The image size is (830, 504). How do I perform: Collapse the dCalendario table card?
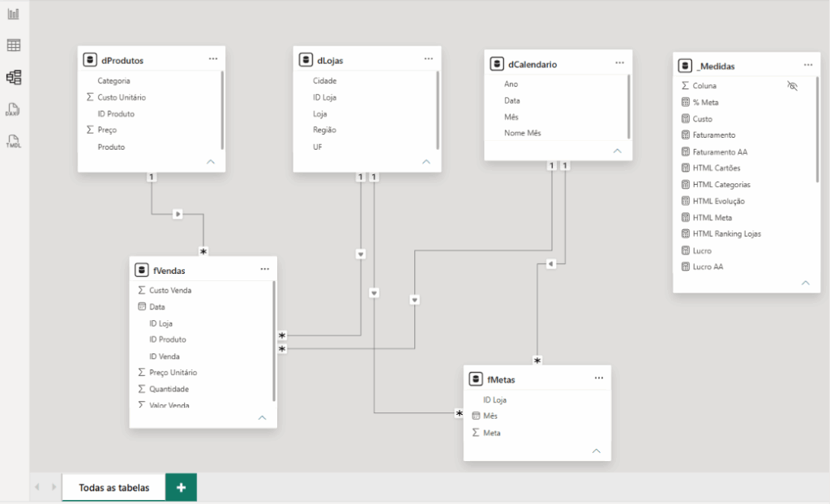(617, 151)
